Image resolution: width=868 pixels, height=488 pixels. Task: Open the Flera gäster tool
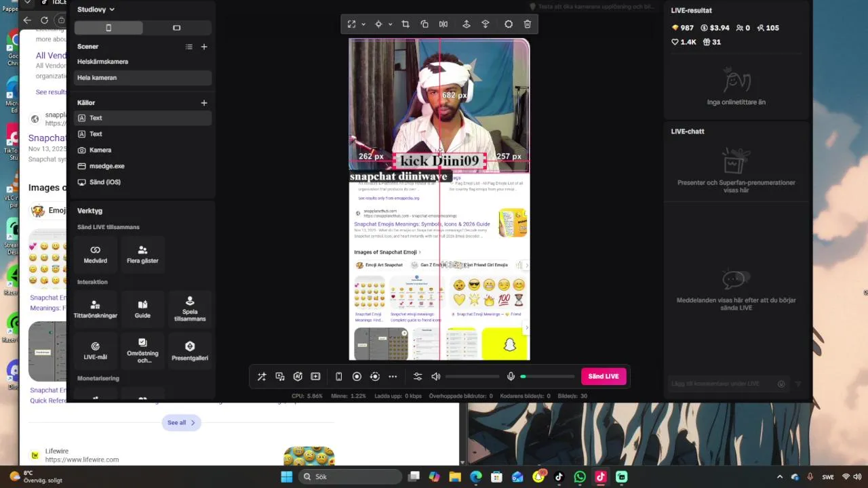pos(142,255)
